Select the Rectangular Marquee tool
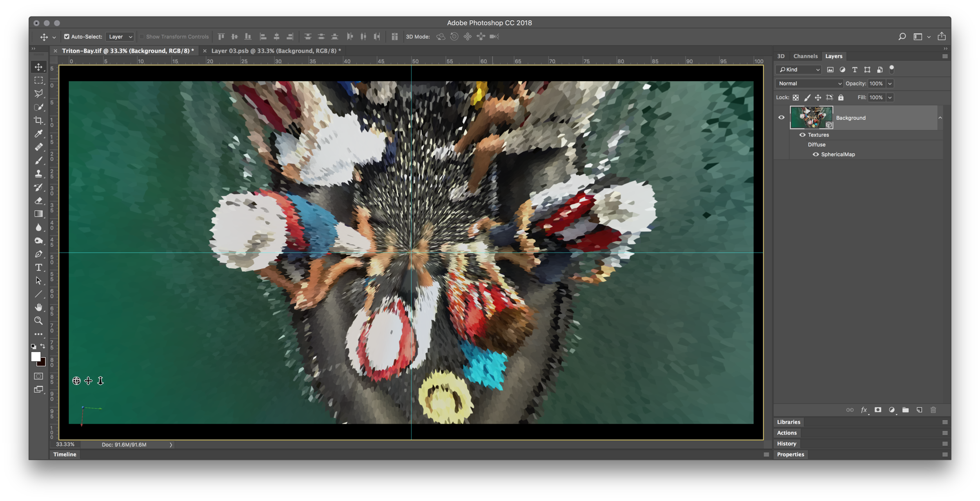Image resolution: width=980 pixels, height=501 pixels. 38,80
